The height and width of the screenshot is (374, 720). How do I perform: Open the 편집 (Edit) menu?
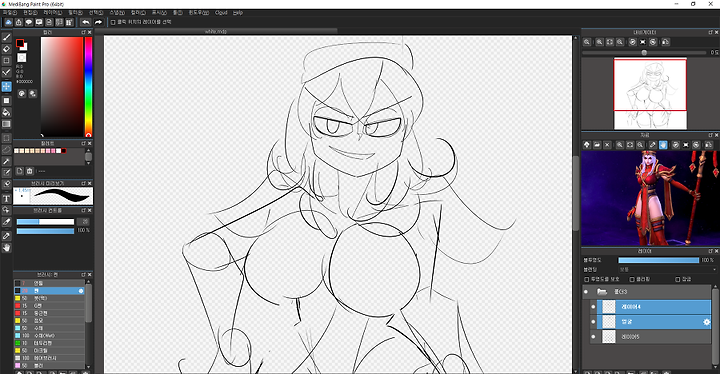[30, 13]
